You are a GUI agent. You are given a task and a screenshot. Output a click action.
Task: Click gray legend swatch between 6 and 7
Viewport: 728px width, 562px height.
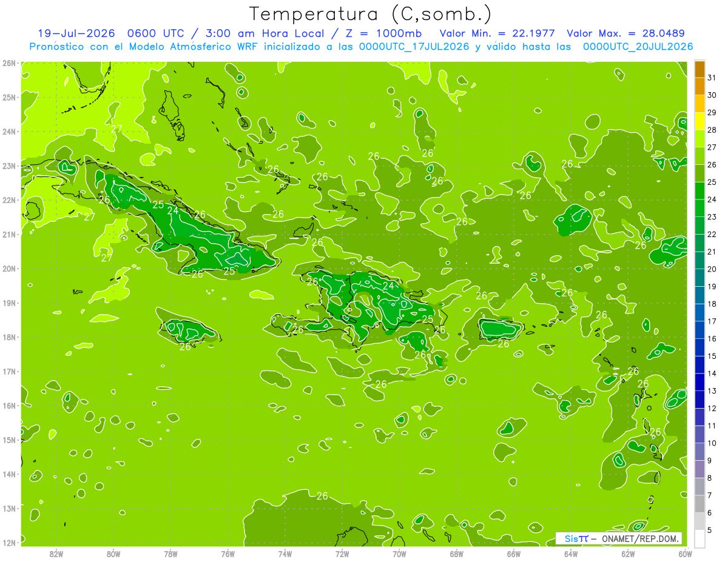click(699, 504)
